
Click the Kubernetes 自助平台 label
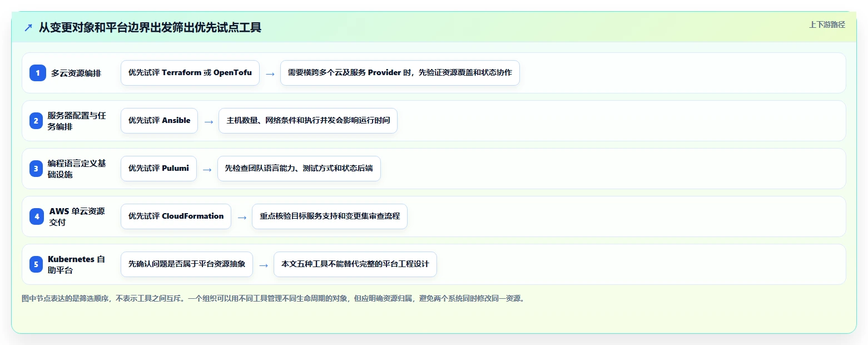click(77, 264)
